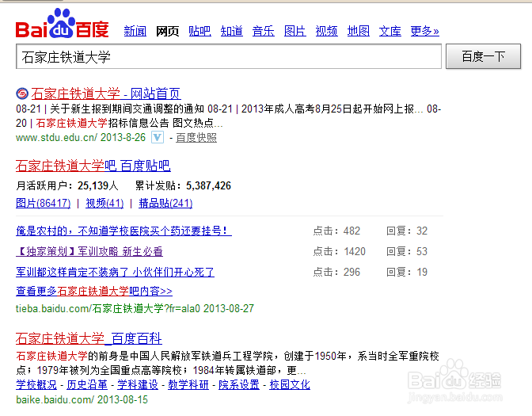The image size is (532, 416).
Task: Open 学校概况 baike section
Action: (x=36, y=384)
